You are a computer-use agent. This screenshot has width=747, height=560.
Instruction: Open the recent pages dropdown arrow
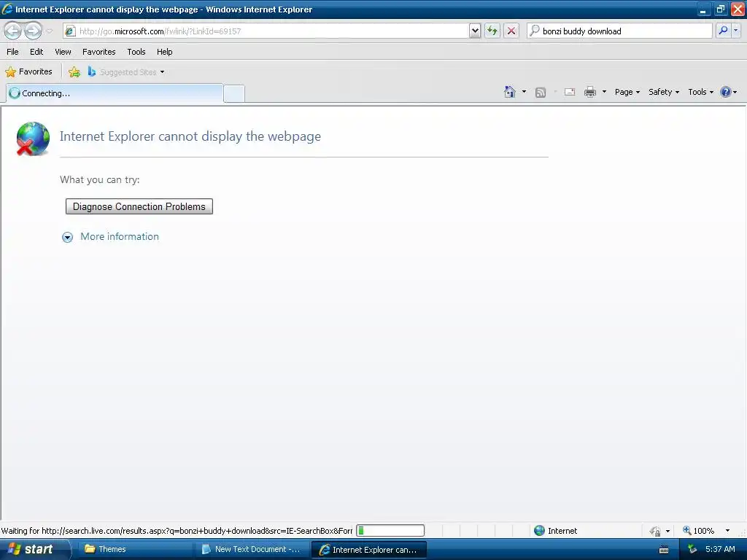[x=50, y=31]
